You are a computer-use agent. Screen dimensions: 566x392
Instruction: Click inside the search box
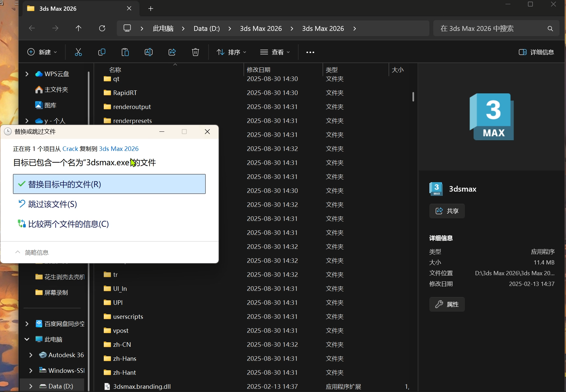[488, 28]
